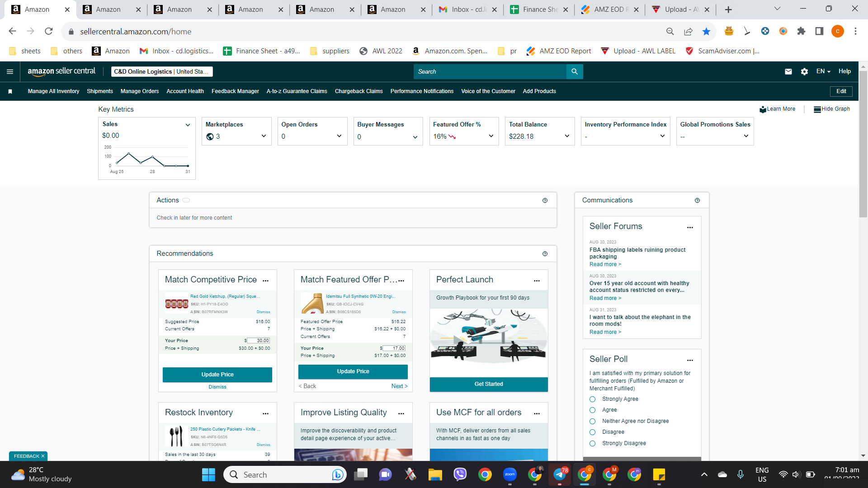Viewport: 868px width, 488px height.
Task: Expand Global Promotions Sales dropdown
Action: click(x=746, y=136)
